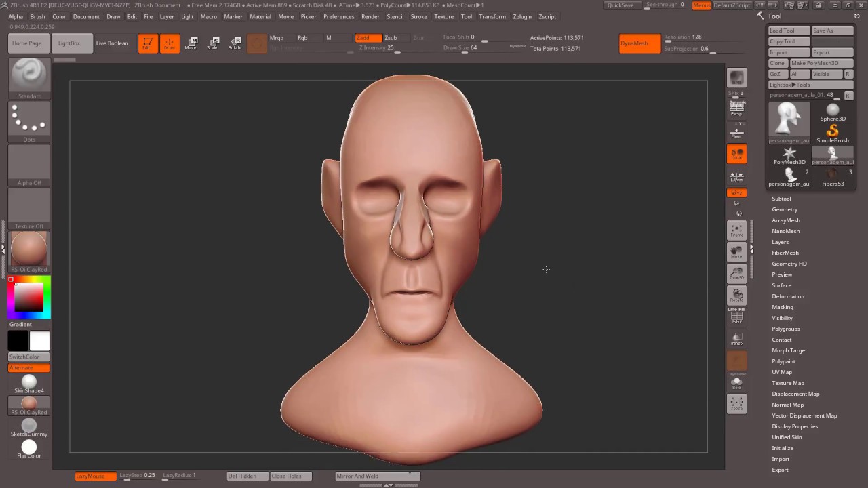Screen dimensions: 868x488
Task: Enable Zsub mode
Action: (x=391, y=38)
